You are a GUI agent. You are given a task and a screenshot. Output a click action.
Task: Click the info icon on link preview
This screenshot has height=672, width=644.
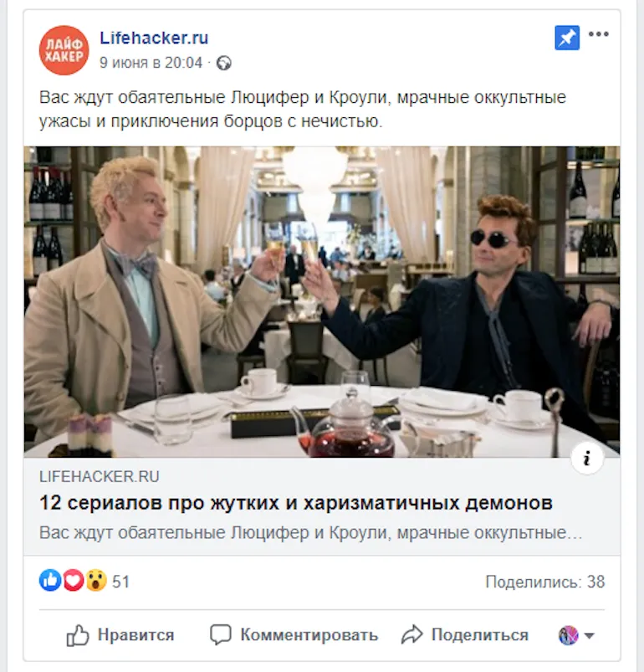(x=587, y=458)
